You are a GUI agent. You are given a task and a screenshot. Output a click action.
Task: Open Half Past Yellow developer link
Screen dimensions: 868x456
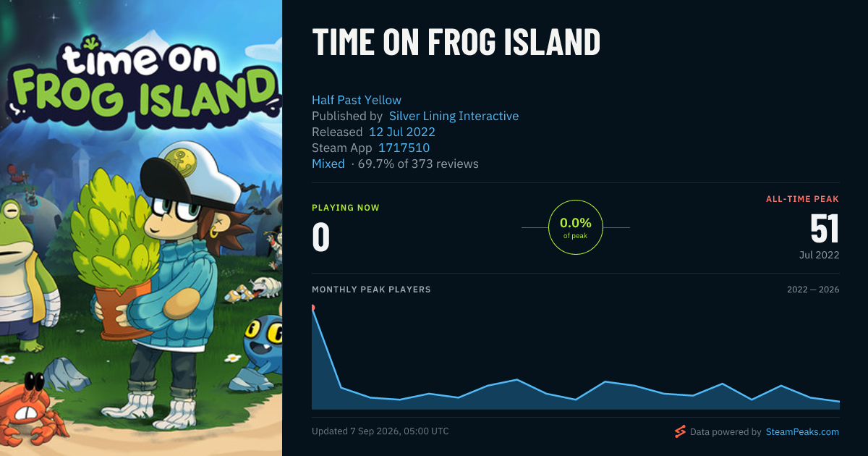[x=357, y=100]
